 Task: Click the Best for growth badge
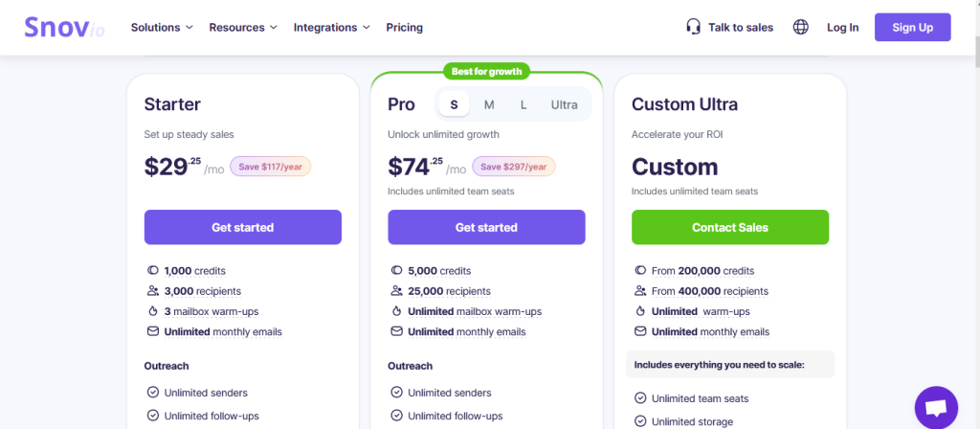coord(486,71)
